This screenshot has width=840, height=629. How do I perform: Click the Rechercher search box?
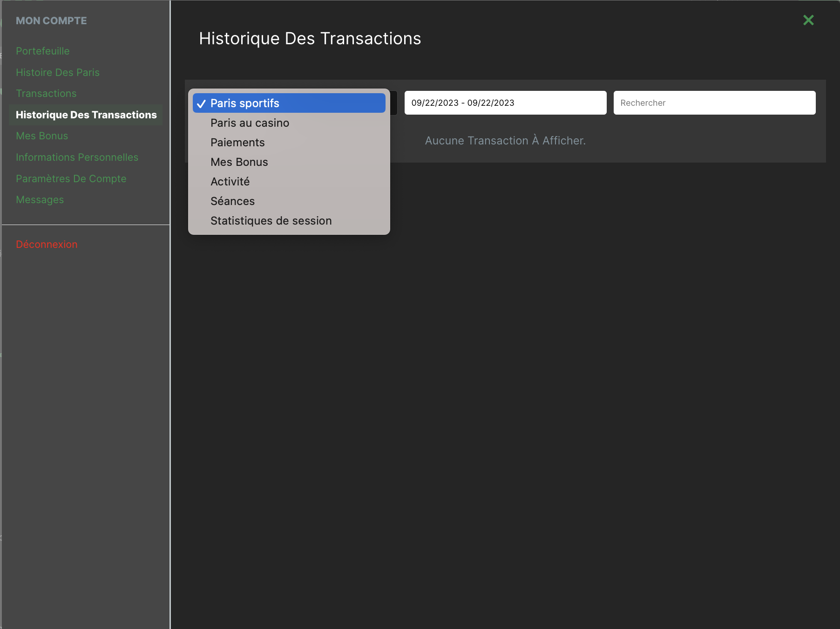pyautogui.click(x=714, y=103)
